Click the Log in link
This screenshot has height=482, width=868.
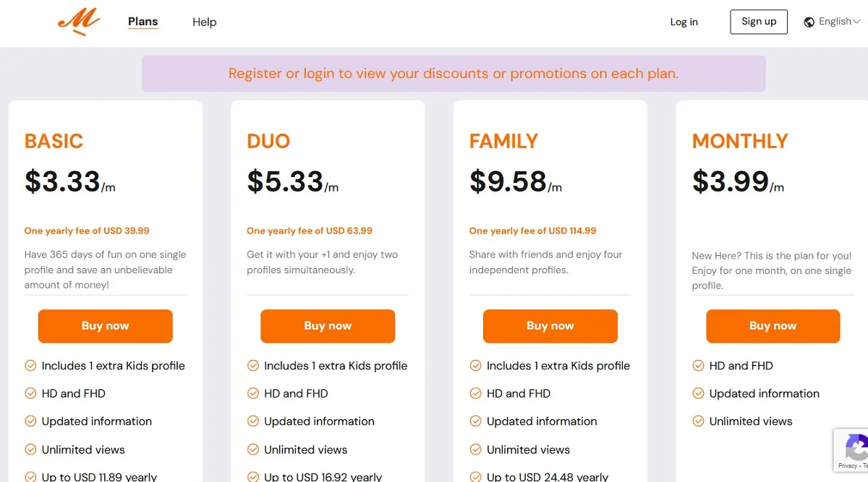[x=684, y=22]
